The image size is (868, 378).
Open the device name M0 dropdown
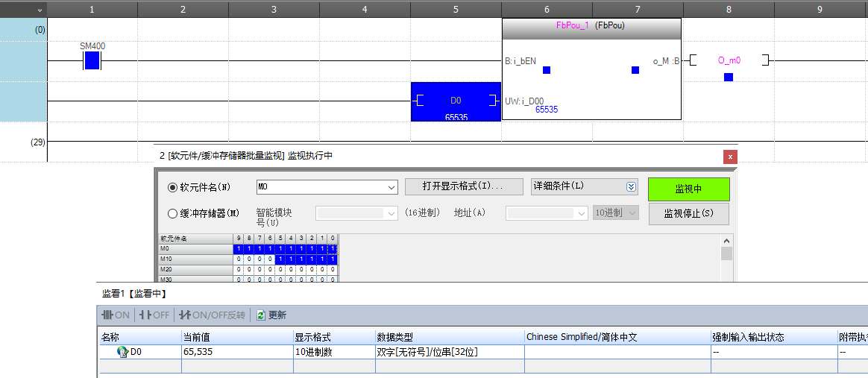pos(391,187)
